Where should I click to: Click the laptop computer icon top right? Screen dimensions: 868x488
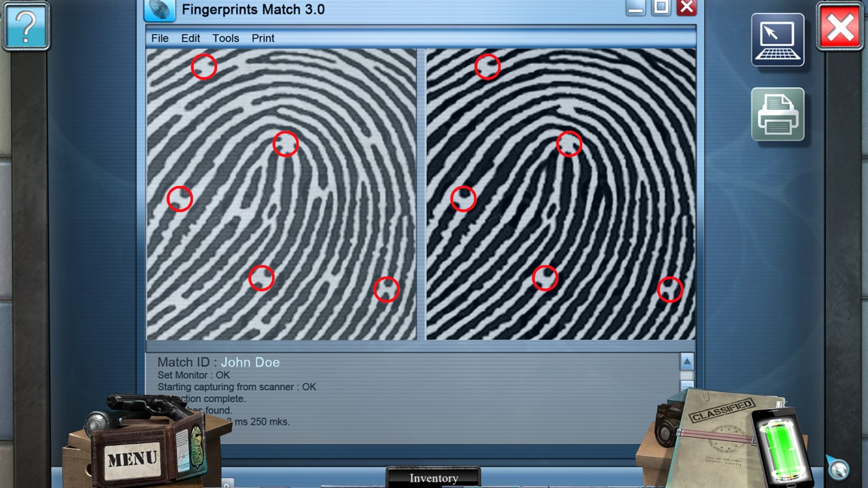point(777,39)
